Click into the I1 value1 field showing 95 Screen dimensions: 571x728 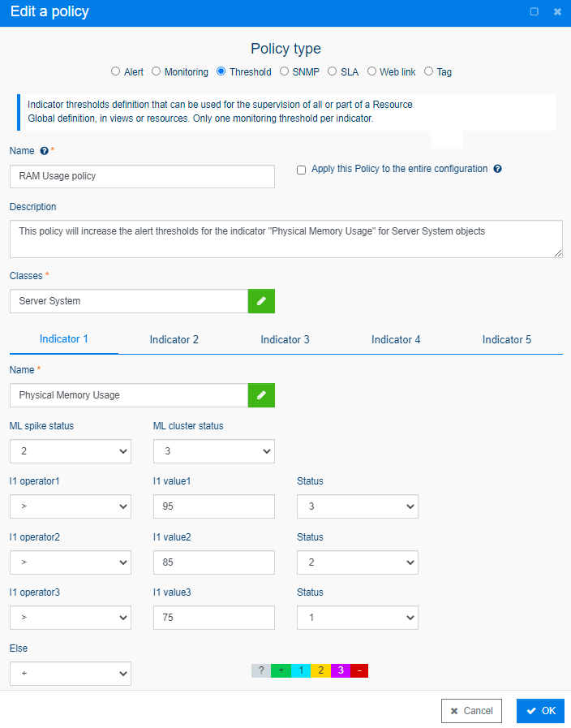tap(214, 506)
